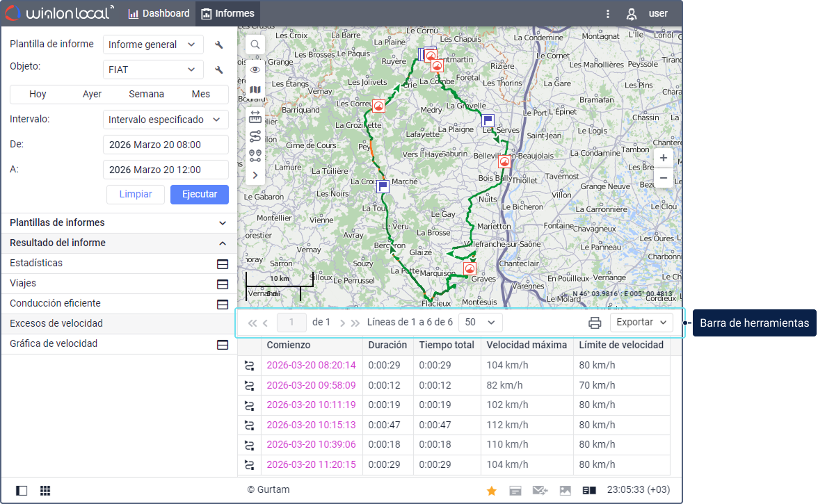Switch to the Dashboard tab
Image resolution: width=818 pixels, height=504 pixels.
159,14
